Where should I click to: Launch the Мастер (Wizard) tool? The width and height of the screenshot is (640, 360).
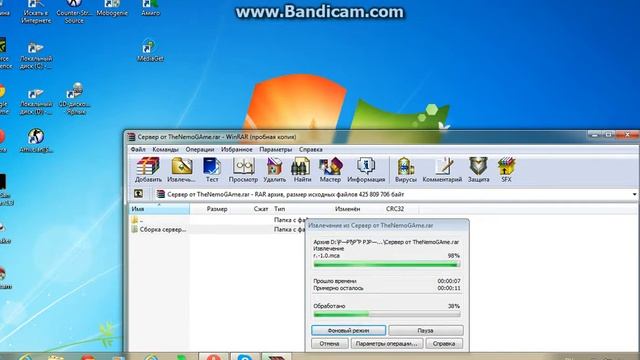pyautogui.click(x=330, y=169)
